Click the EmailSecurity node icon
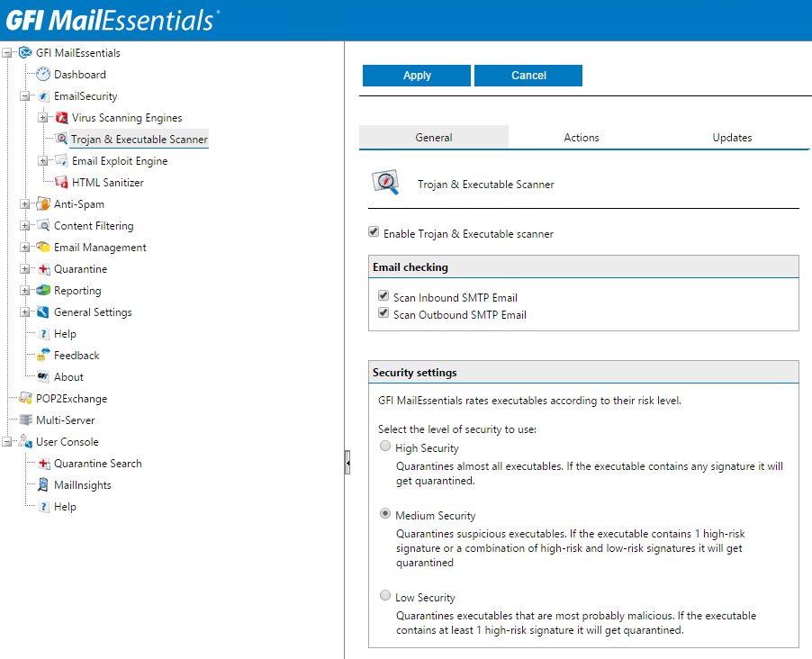 [x=43, y=95]
